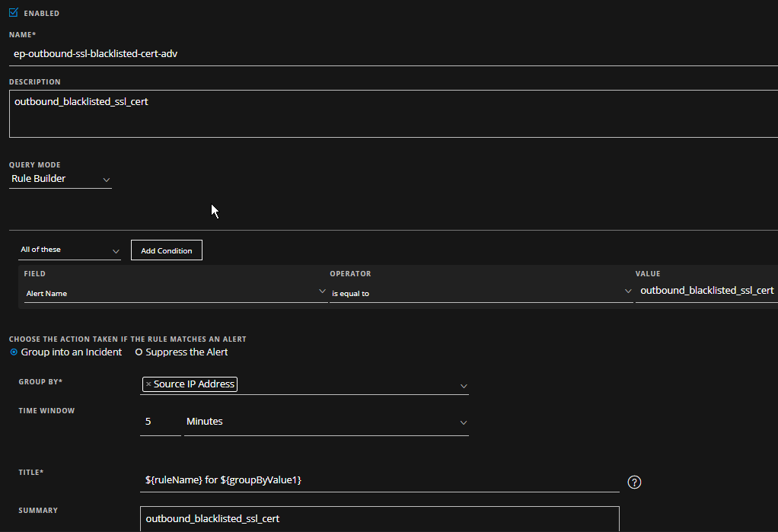
Task: Select 'Suppress the Alert' radio button
Action: 139,352
